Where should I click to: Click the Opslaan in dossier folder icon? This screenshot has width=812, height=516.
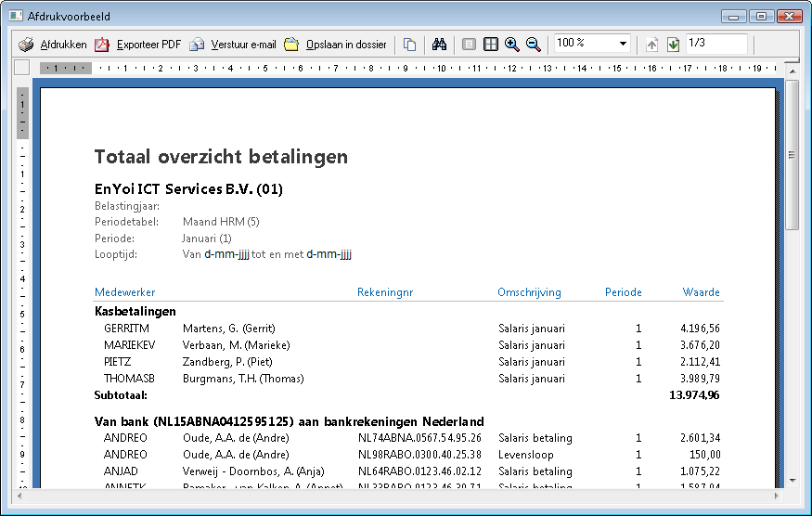click(291, 45)
